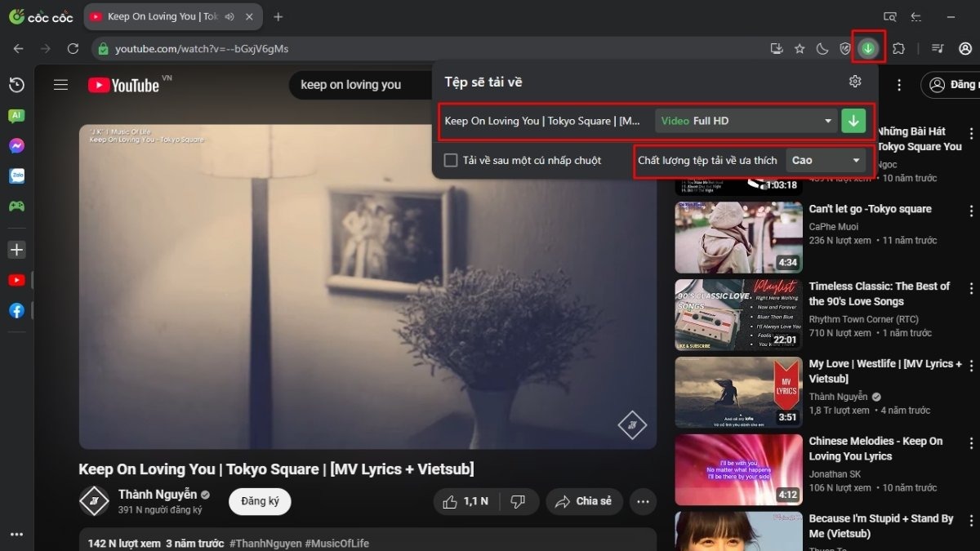Screen dimensions: 980x551
Task: Open YouTube settings three-dot menu near sign-in
Action: 899,85
